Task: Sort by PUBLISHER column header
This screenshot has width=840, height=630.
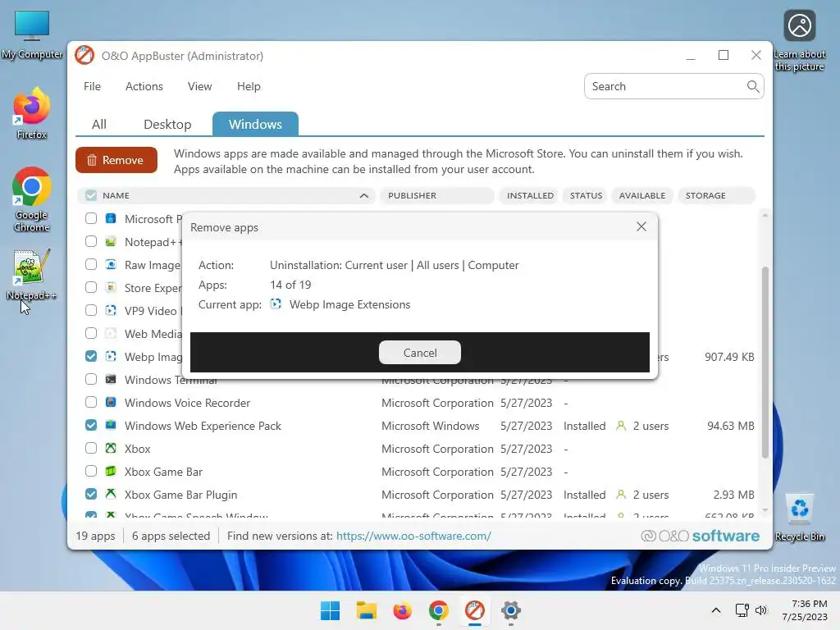Action: [437, 195]
